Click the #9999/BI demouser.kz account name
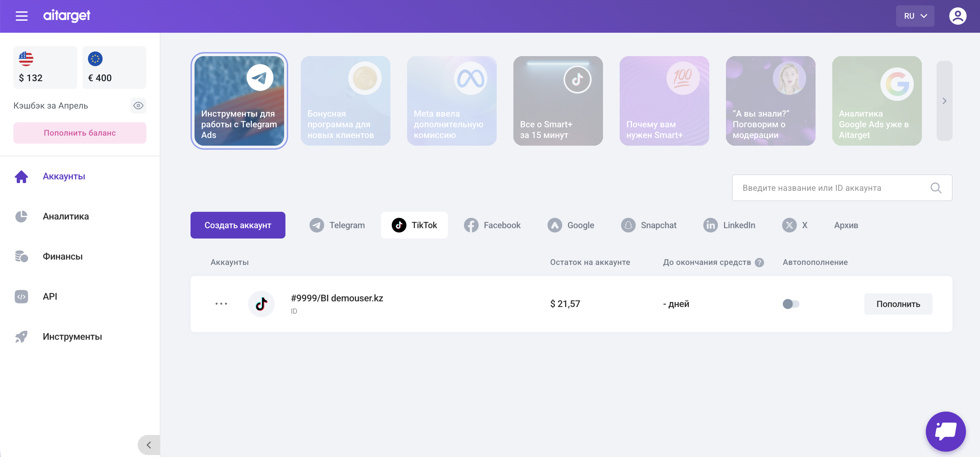This screenshot has height=457, width=980. tap(337, 298)
